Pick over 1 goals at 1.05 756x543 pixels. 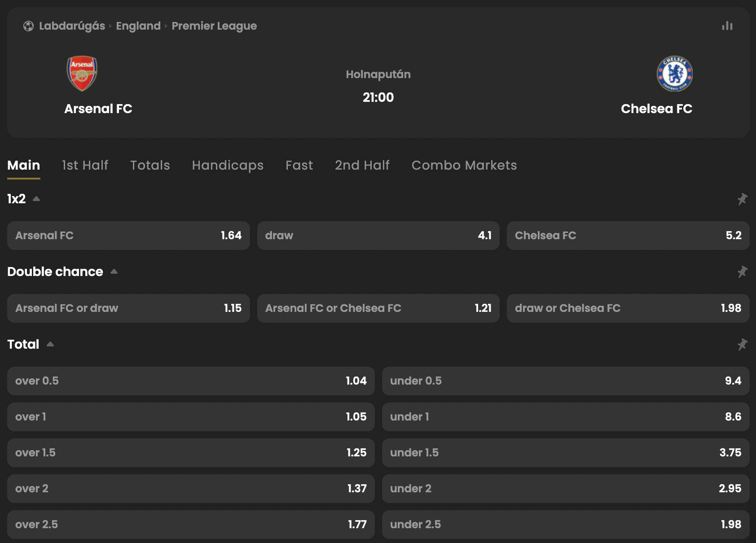[191, 417]
